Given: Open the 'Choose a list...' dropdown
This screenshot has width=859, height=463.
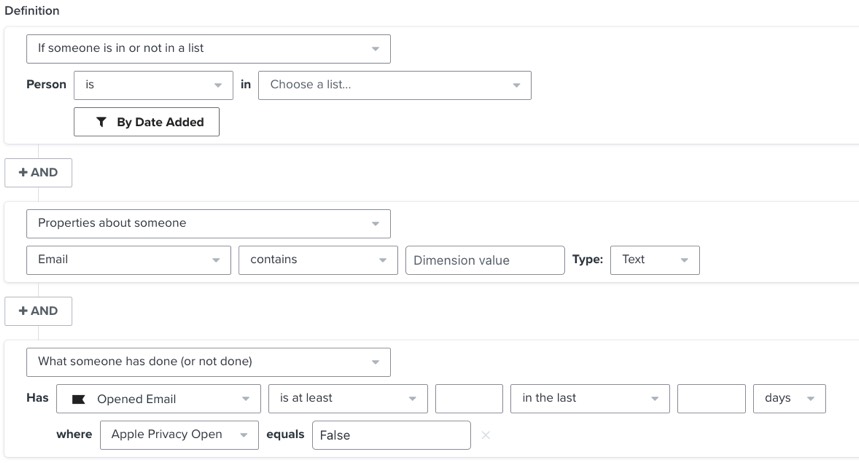Looking at the screenshot, I should click(x=394, y=85).
